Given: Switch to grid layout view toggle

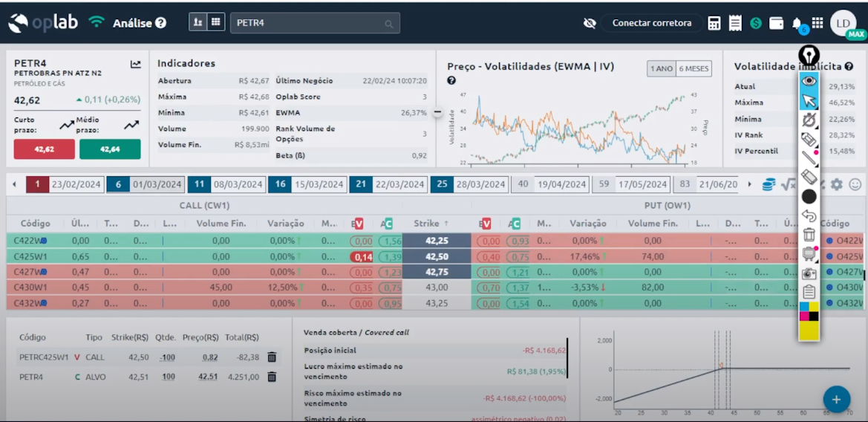Looking at the screenshot, I should [x=216, y=22].
